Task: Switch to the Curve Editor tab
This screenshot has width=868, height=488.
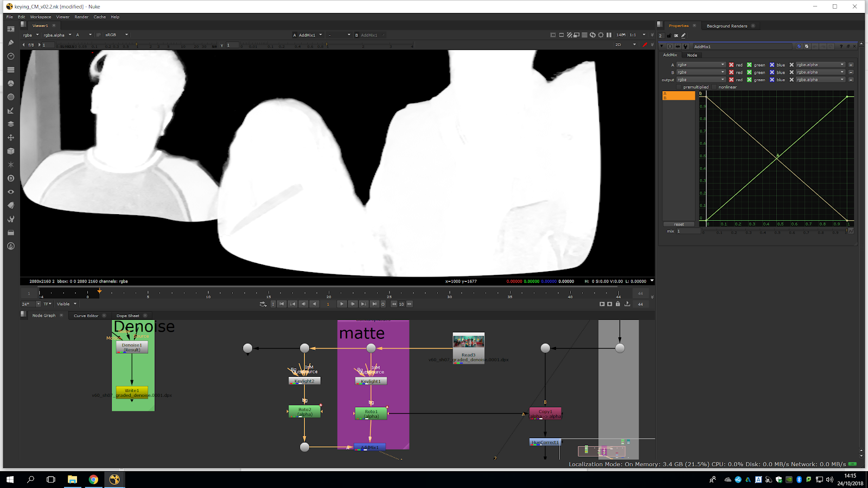Action: click(86, 316)
